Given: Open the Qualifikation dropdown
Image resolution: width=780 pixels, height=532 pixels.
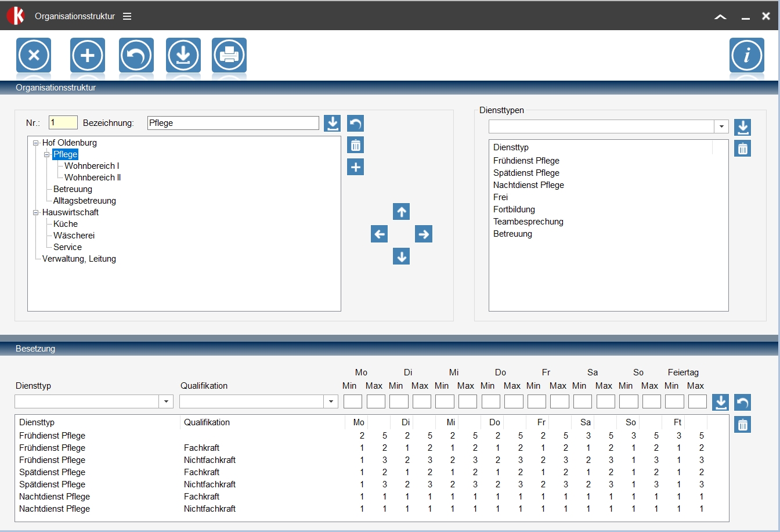Looking at the screenshot, I should 331,401.
